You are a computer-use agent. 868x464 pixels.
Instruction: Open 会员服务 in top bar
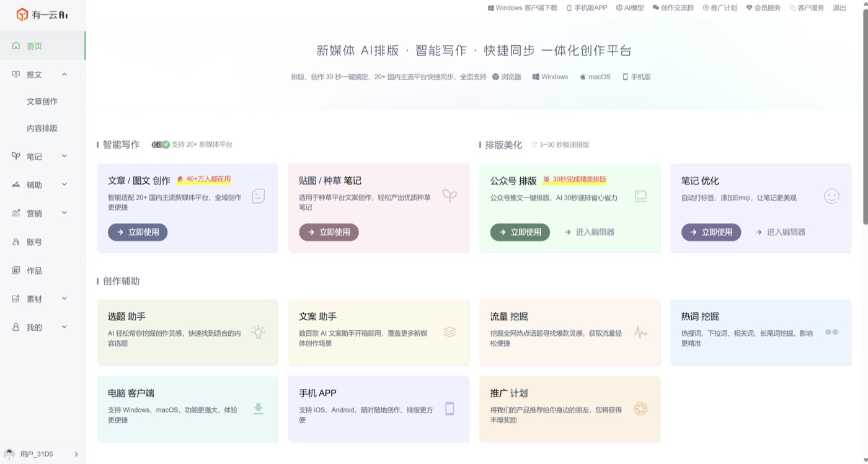763,8
